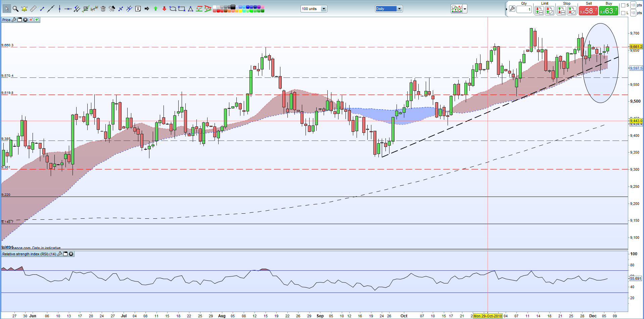Viewport: 644px width, 319px height.
Task: Click the 9,443.0 price axis label
Action: pyautogui.click(x=636, y=121)
